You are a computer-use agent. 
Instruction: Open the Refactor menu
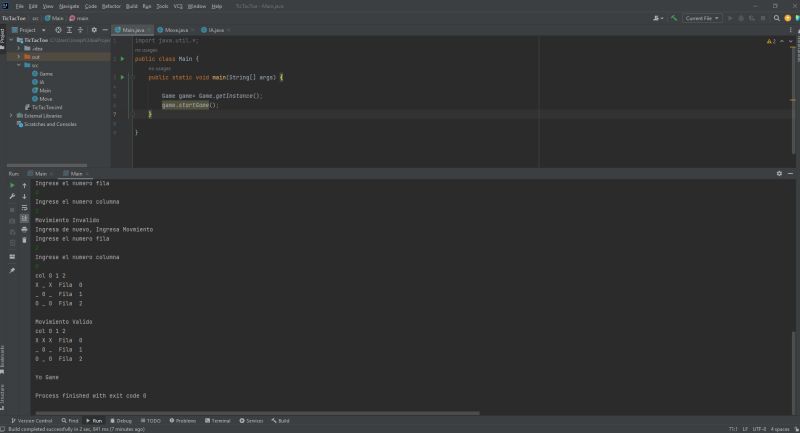110,6
